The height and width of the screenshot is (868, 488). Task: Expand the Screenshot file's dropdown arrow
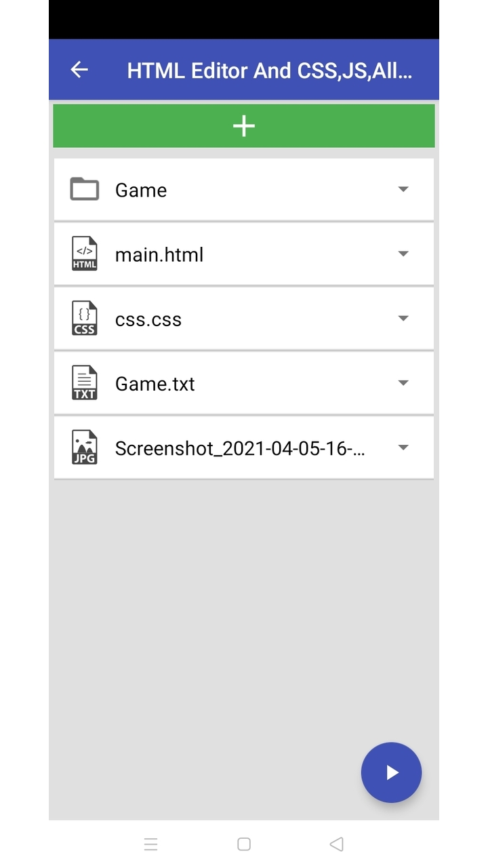tap(403, 447)
